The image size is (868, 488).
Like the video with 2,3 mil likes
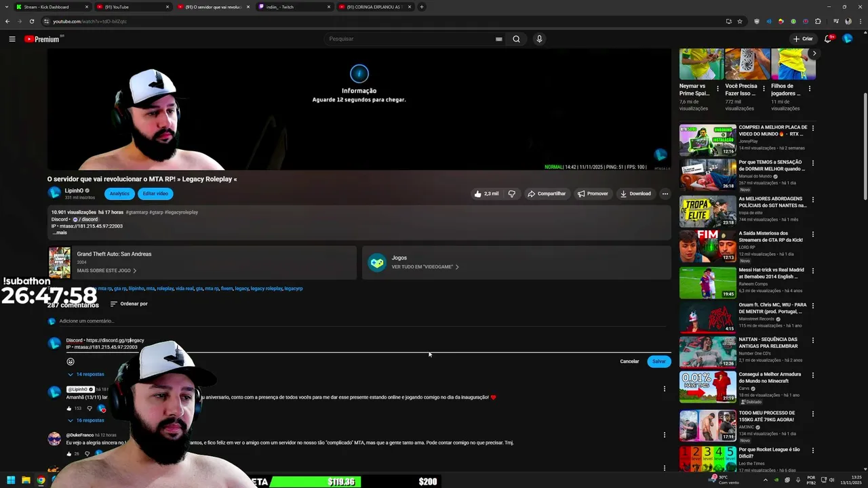tap(486, 193)
